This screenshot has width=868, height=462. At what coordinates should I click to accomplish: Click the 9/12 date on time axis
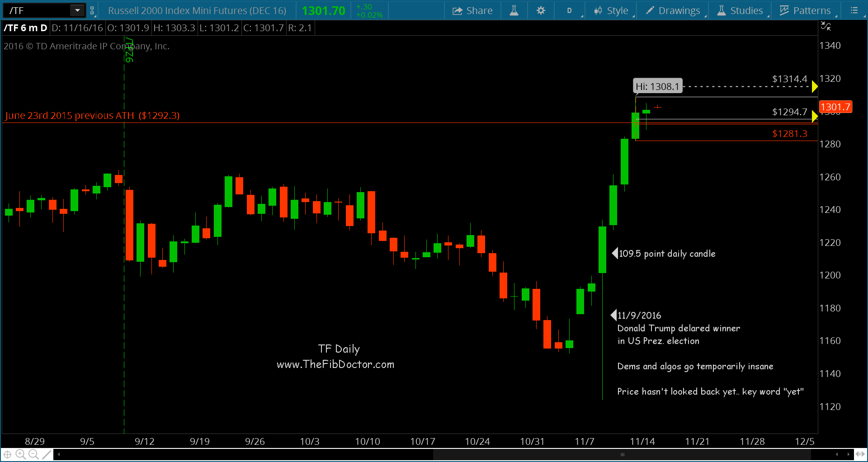click(x=145, y=441)
